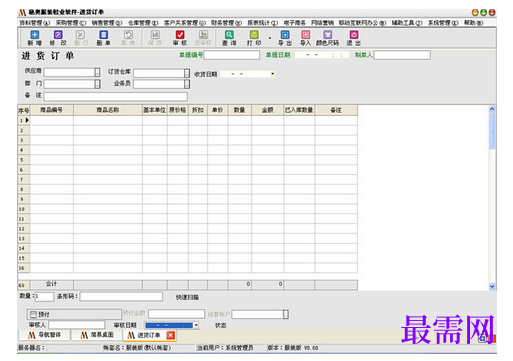
Task: Click the grid's vertical scrollbar thumb
Action: tap(492, 131)
